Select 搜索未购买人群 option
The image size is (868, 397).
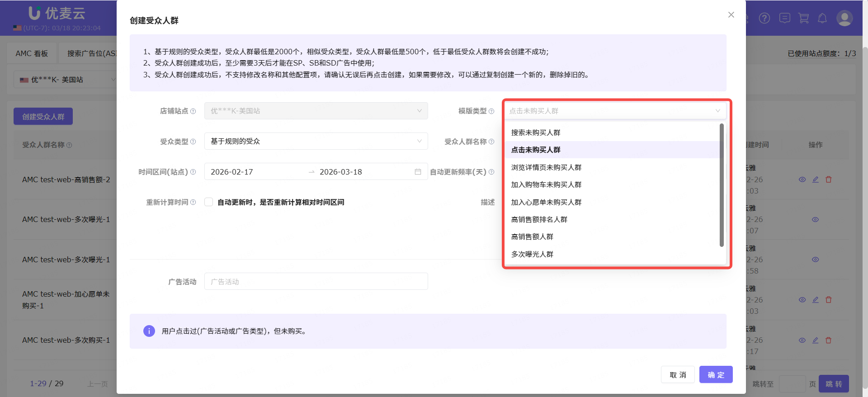pos(612,132)
